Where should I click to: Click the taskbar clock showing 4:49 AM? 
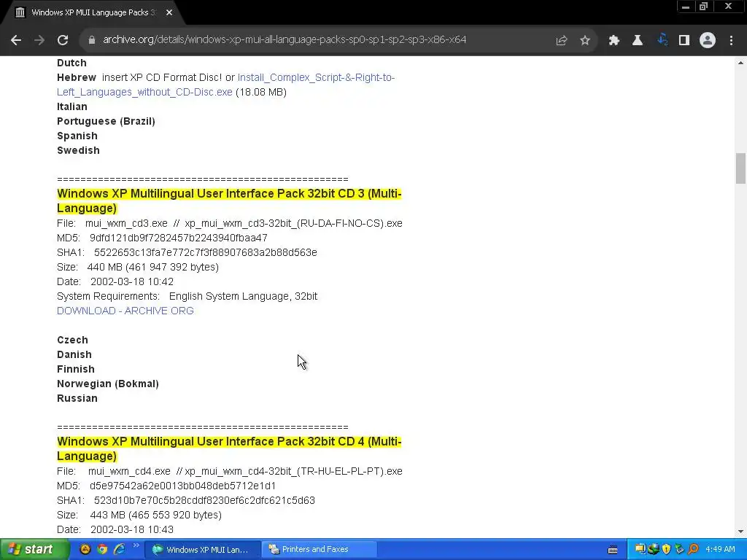click(720, 550)
